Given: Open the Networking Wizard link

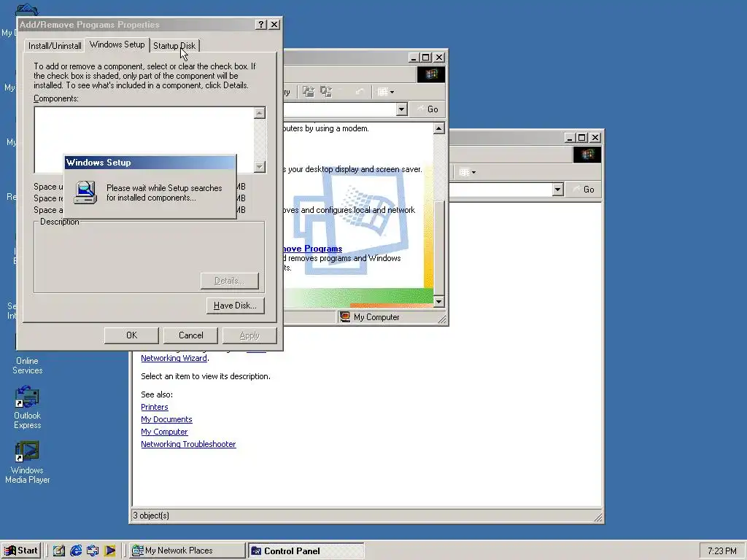Looking at the screenshot, I should [x=174, y=358].
